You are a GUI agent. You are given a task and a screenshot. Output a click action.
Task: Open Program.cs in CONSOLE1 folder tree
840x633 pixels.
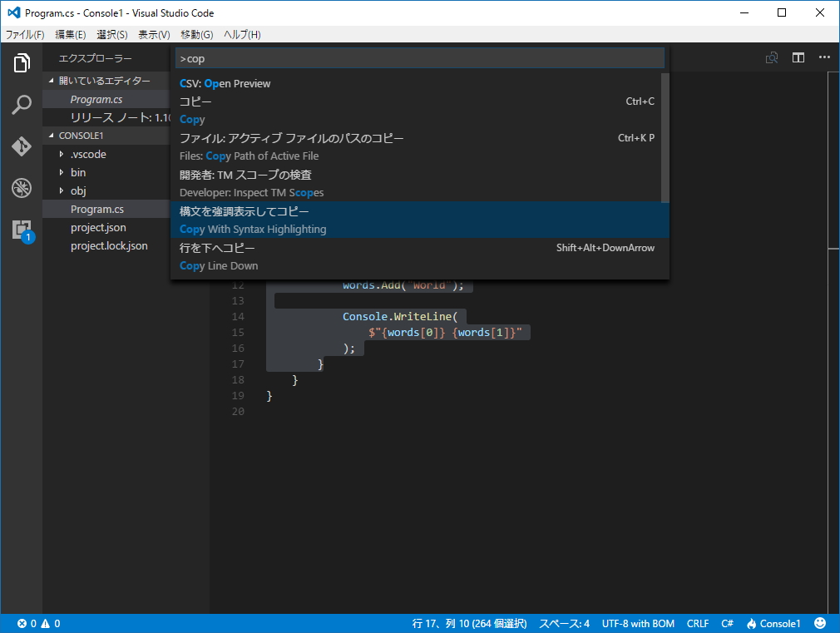click(x=106, y=209)
